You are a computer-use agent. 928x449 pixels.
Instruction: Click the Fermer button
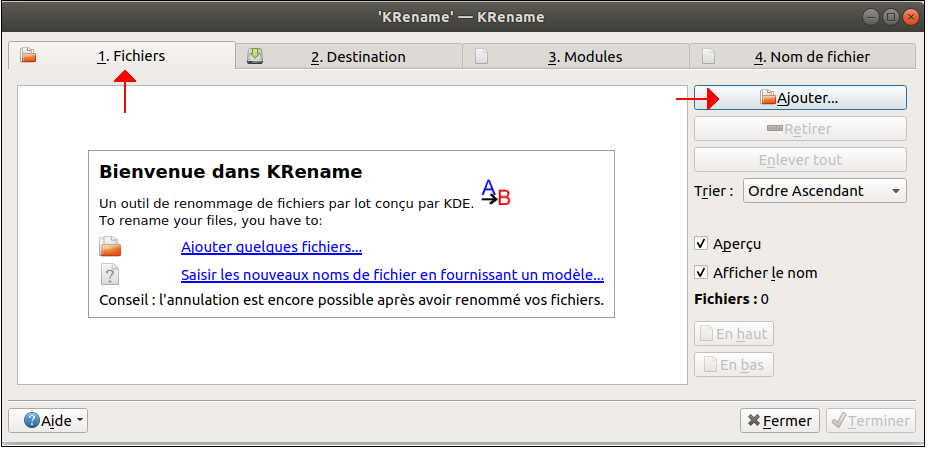779,421
